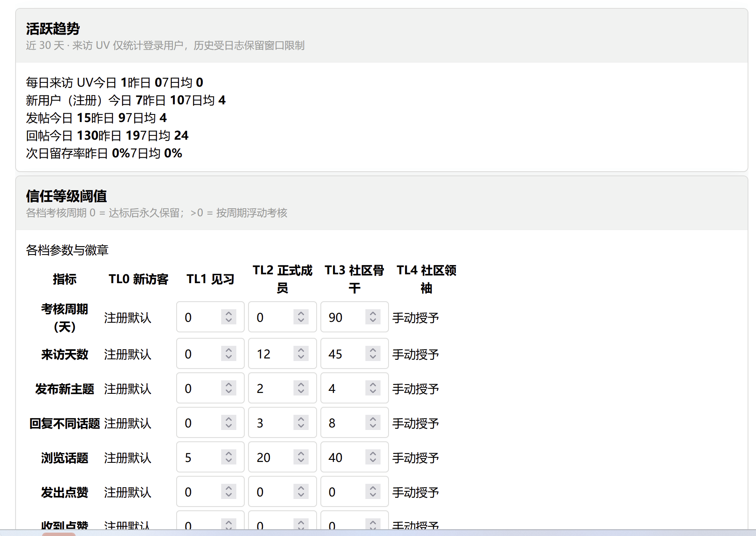
Task: Increase TL1 发布新主题 value with up arrow
Action: pos(228,384)
